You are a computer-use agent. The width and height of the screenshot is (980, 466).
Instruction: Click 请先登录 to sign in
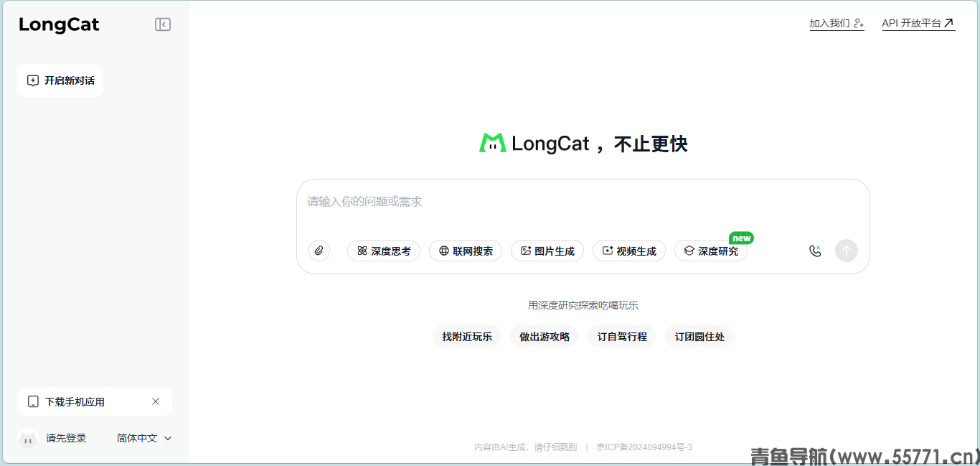(66, 438)
